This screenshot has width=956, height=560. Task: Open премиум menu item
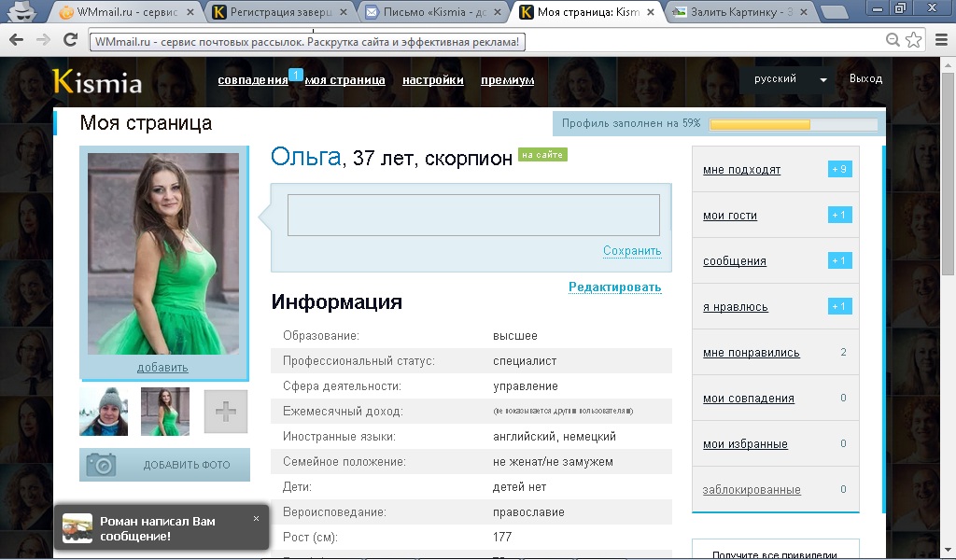507,80
